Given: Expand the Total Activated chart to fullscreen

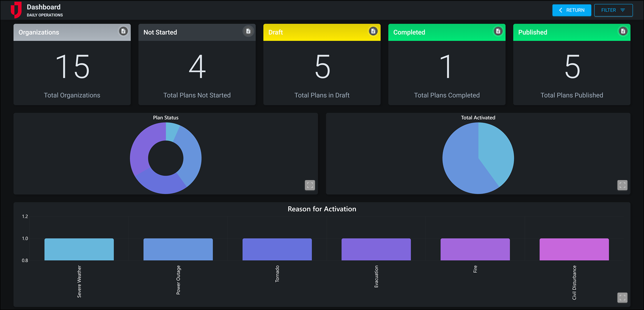Looking at the screenshot, I should (x=622, y=185).
